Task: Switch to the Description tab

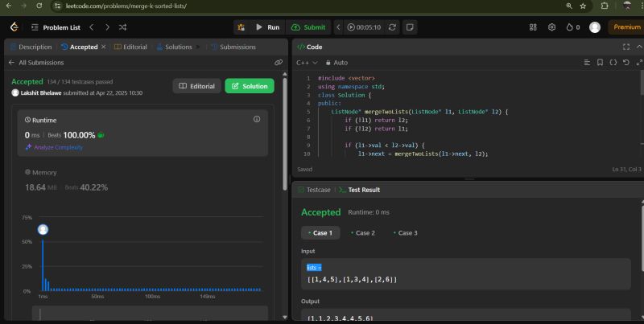Action: pyautogui.click(x=31, y=47)
